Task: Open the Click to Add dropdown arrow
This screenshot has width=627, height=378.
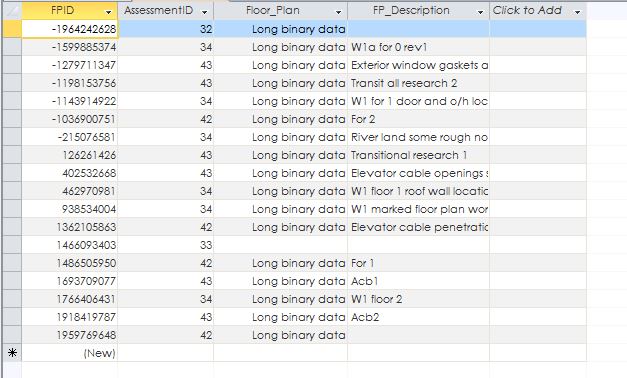Action: pyautogui.click(x=577, y=12)
